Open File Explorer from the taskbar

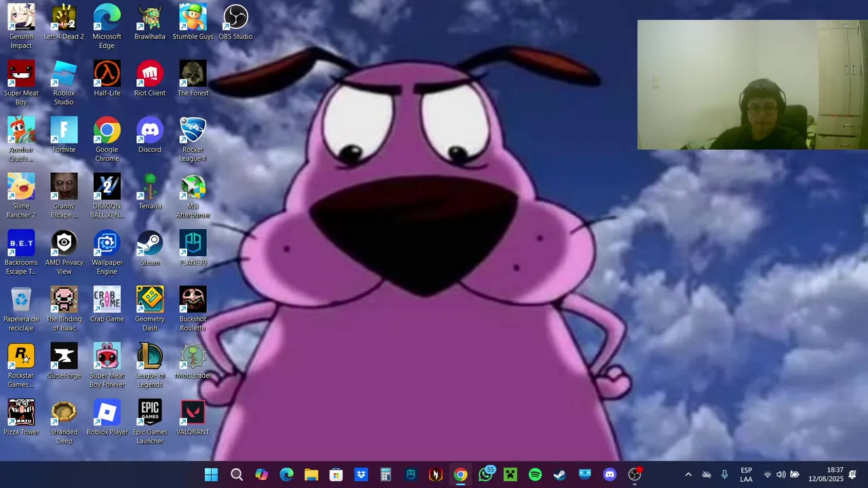click(x=311, y=474)
